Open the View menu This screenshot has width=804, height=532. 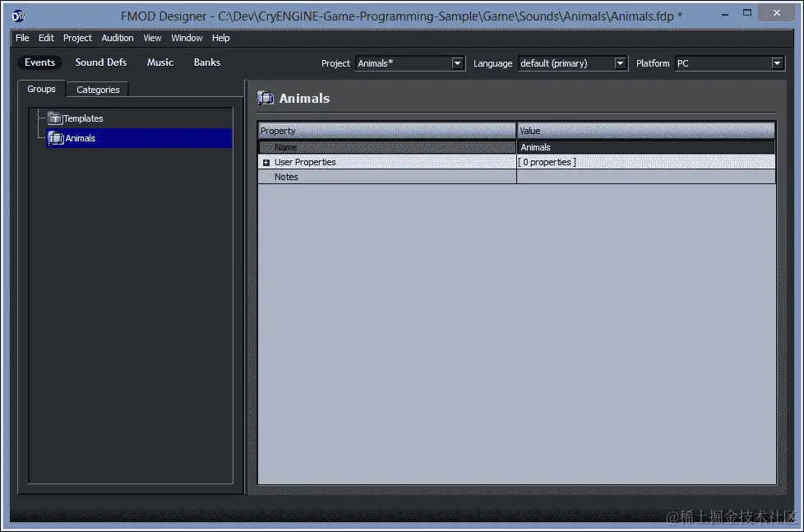point(152,38)
